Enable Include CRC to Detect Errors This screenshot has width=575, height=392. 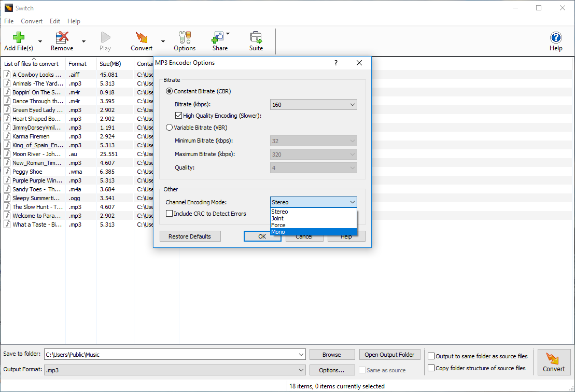point(169,213)
